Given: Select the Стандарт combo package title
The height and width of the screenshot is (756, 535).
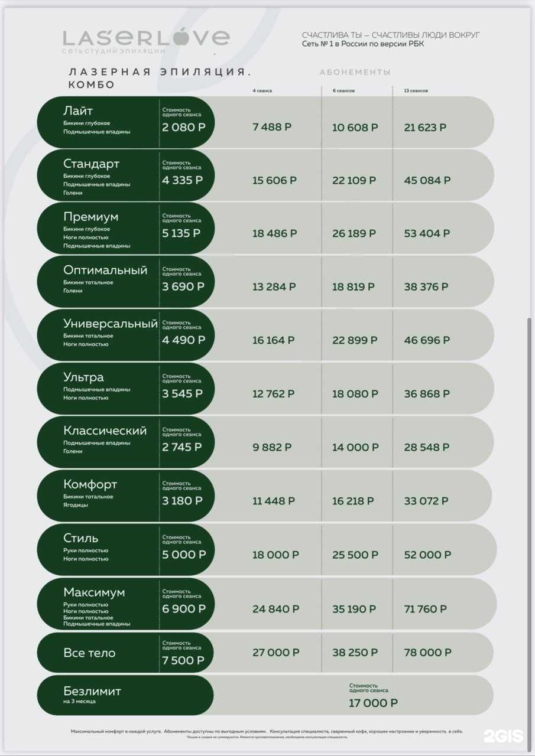Looking at the screenshot, I should click(91, 164).
